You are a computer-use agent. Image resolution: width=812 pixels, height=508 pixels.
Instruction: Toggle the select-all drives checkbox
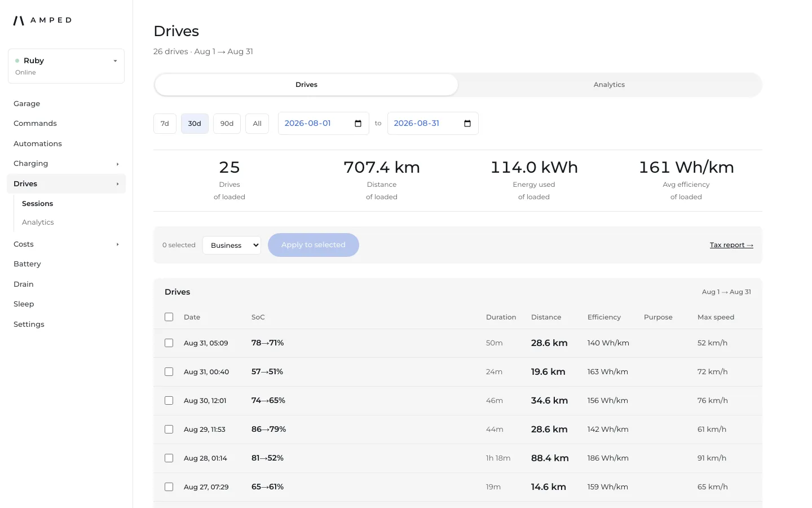[x=169, y=317]
